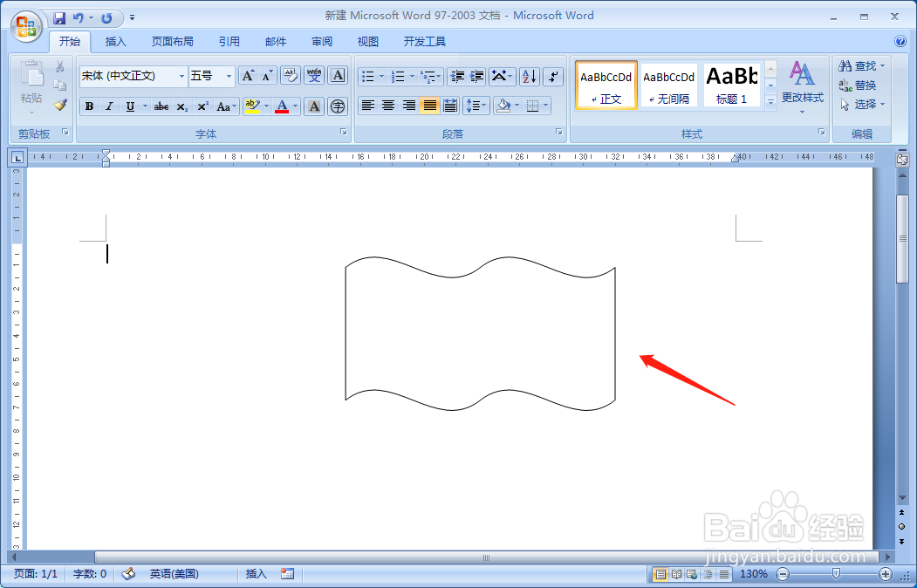Screen dimensions: 917x588
Task: Select the wave shape in document
Action: (x=480, y=334)
